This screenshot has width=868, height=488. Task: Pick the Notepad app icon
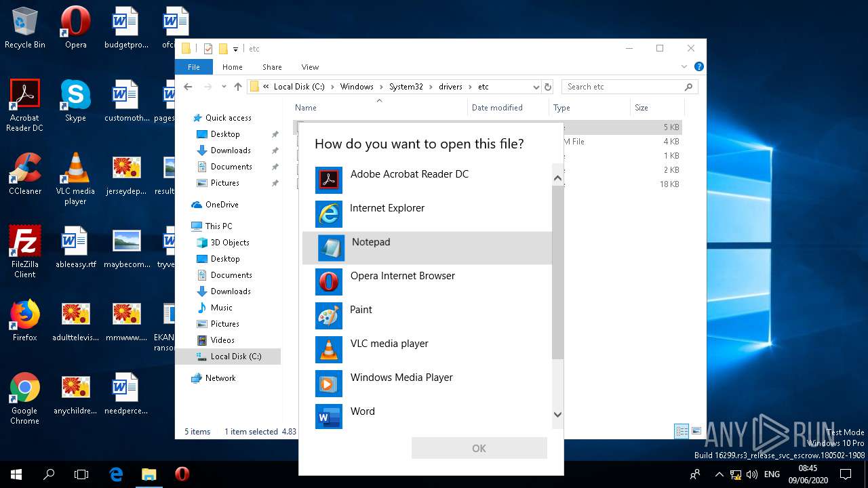coord(331,248)
